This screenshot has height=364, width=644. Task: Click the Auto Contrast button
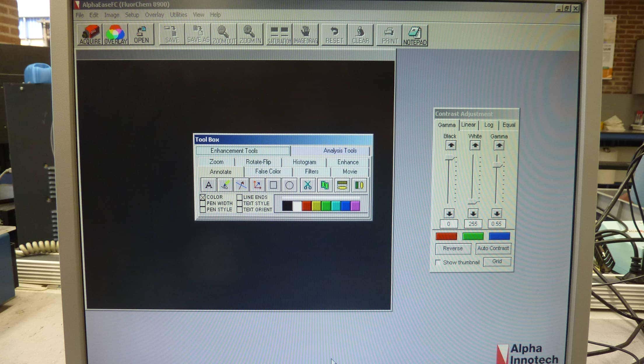tap(493, 248)
